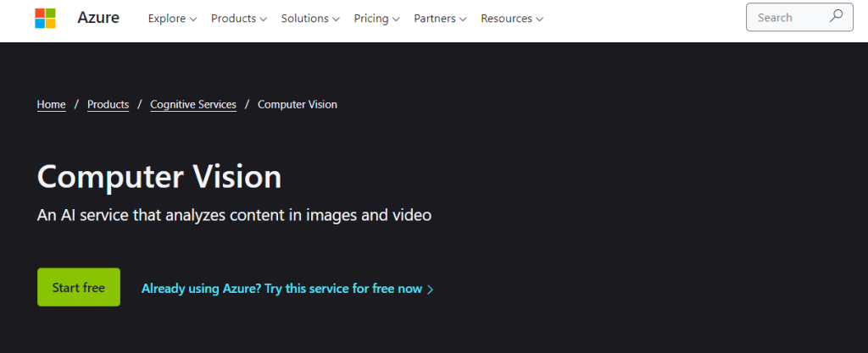Expand the Partners menu

440,19
